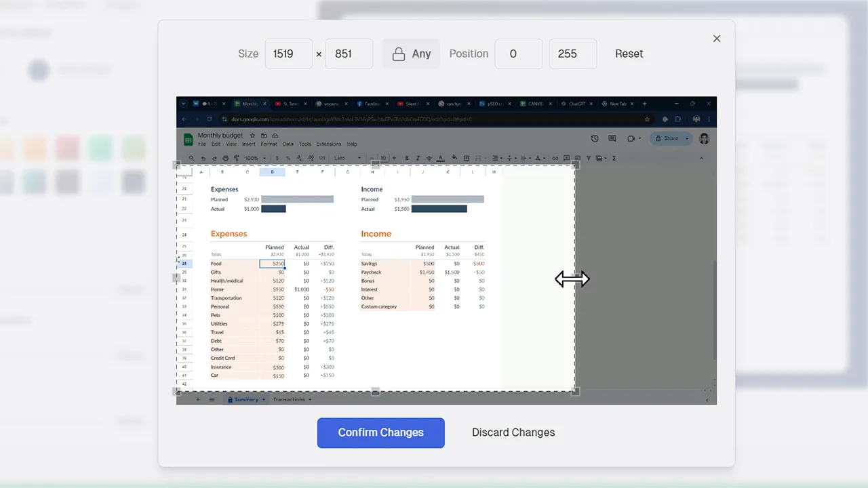Click the Insert link icon
Screen dimensions: 868x488
pos(555,158)
